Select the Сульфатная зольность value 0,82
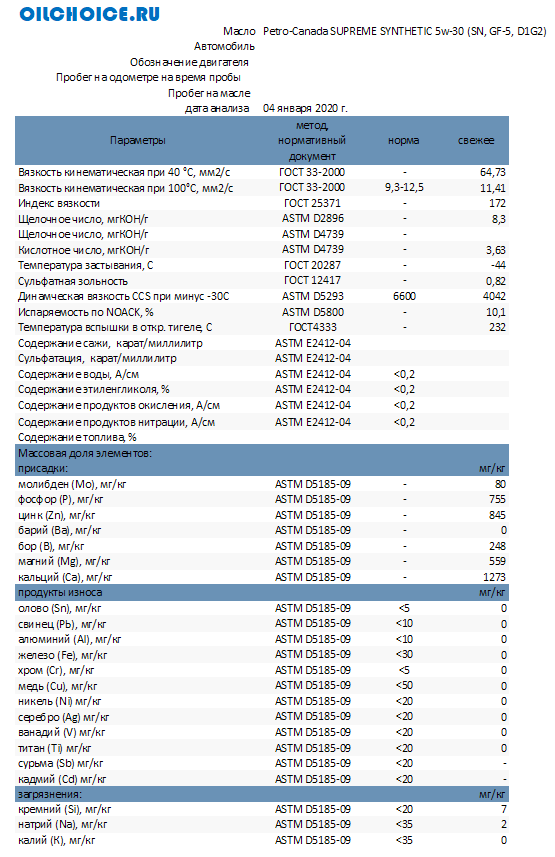Viewport: 555px width, 857px height. click(495, 281)
